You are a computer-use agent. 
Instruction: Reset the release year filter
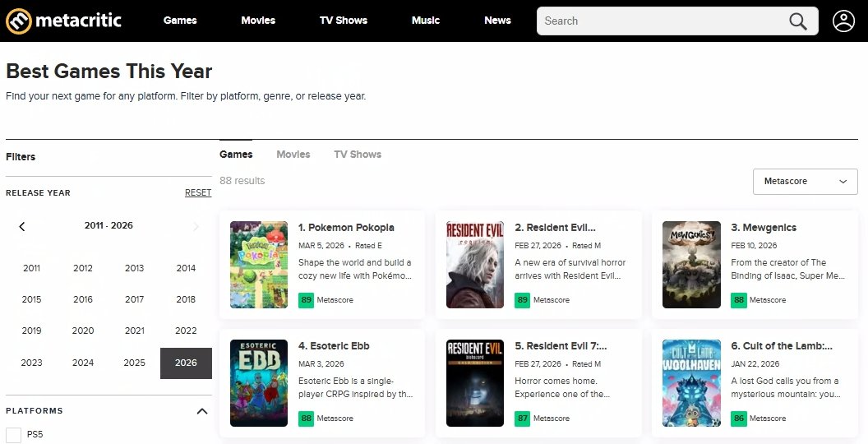198,192
